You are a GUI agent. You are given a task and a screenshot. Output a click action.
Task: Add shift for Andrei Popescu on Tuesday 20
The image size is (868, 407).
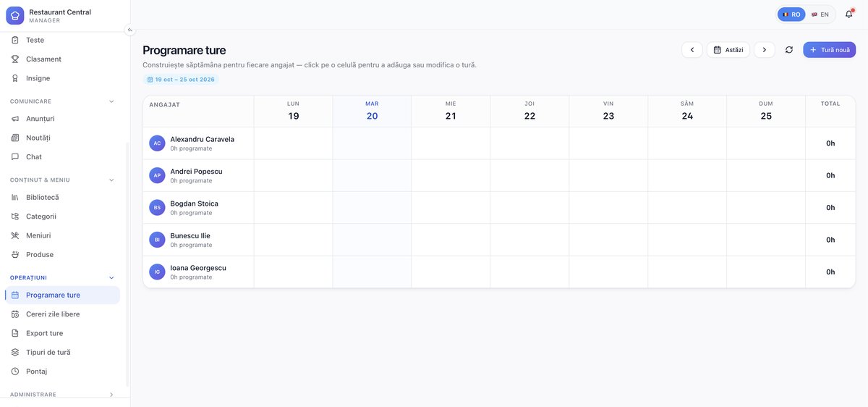tap(372, 175)
